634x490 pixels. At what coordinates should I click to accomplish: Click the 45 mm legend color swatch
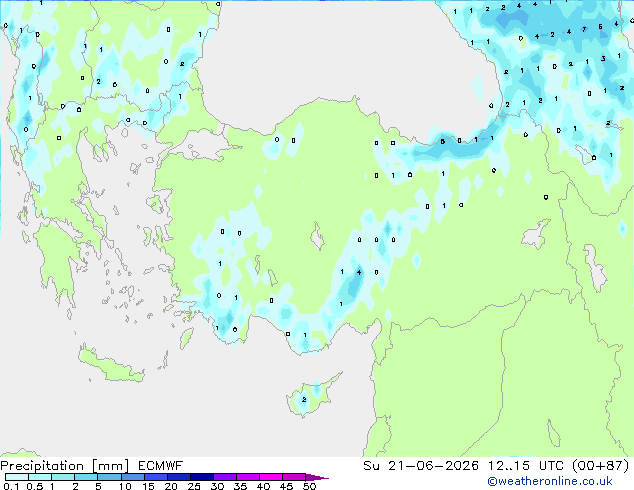click(x=294, y=477)
